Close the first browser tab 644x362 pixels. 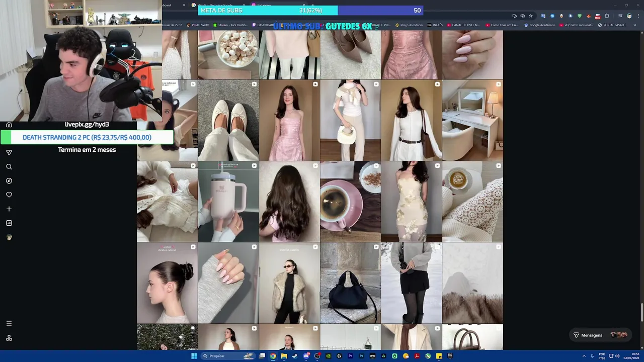click(184, 5)
